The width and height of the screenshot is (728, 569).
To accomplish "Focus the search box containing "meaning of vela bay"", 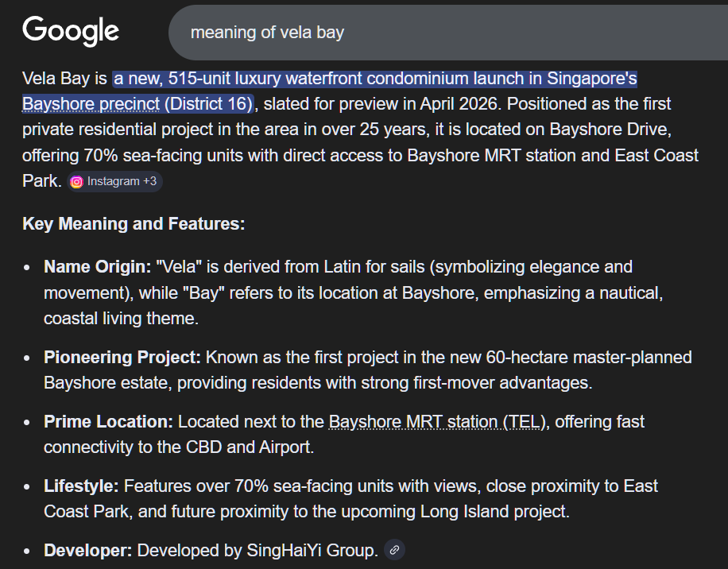I will pyautogui.click(x=445, y=33).
